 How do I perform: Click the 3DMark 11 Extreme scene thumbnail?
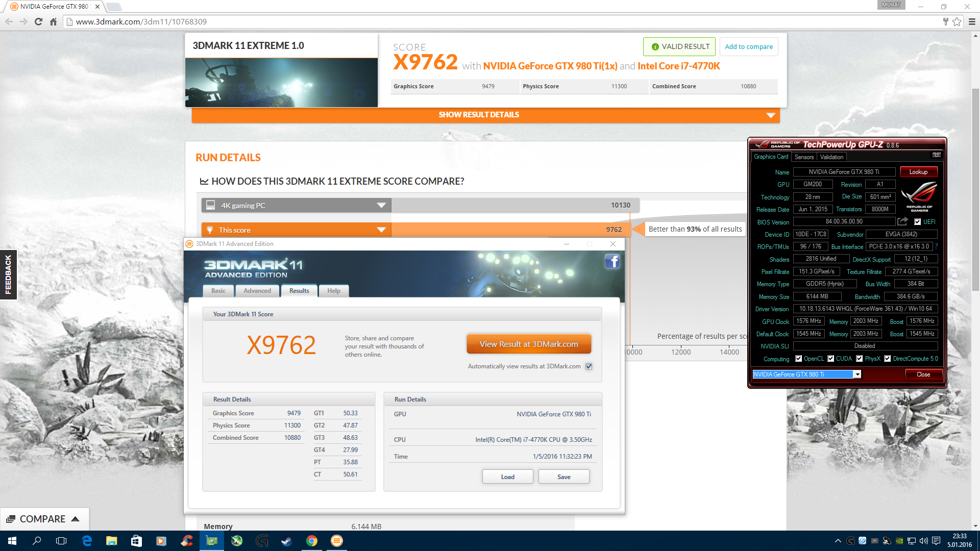(x=281, y=82)
